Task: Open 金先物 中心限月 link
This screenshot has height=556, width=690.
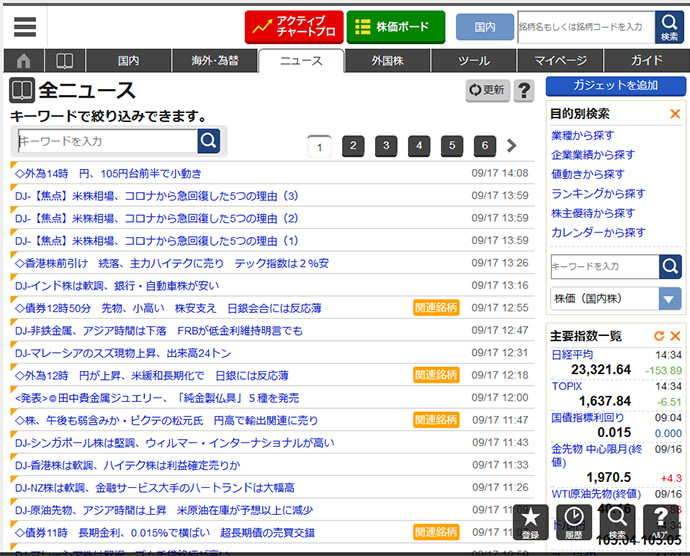Action: click(x=597, y=455)
